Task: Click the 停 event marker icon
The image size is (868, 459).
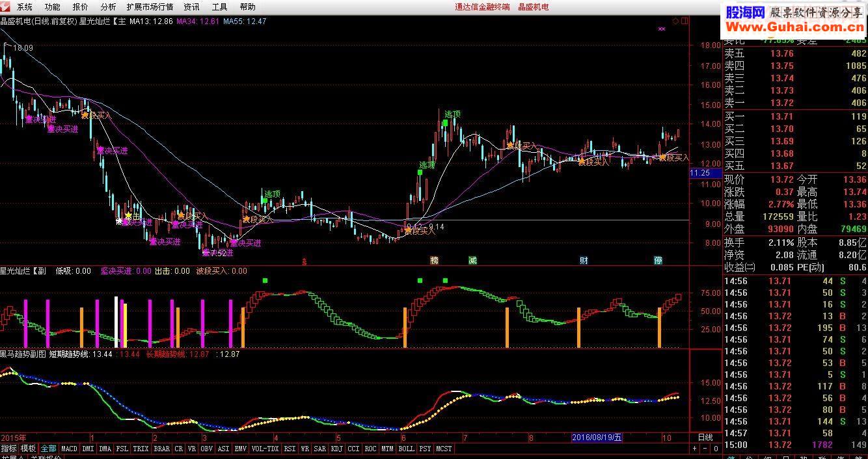Action: point(658,261)
